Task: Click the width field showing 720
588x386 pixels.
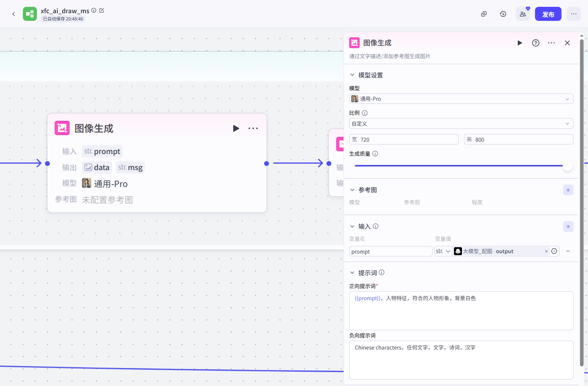Action: (x=404, y=139)
